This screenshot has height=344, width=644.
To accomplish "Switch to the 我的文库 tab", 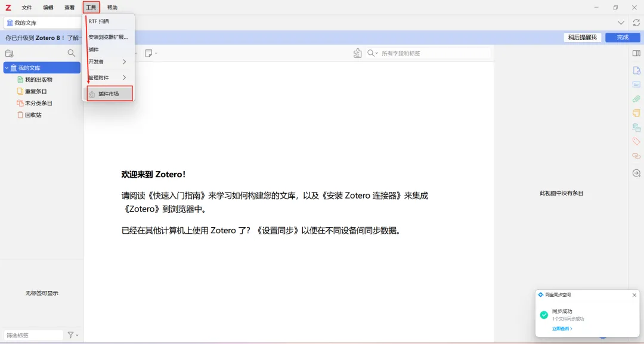I will point(43,23).
